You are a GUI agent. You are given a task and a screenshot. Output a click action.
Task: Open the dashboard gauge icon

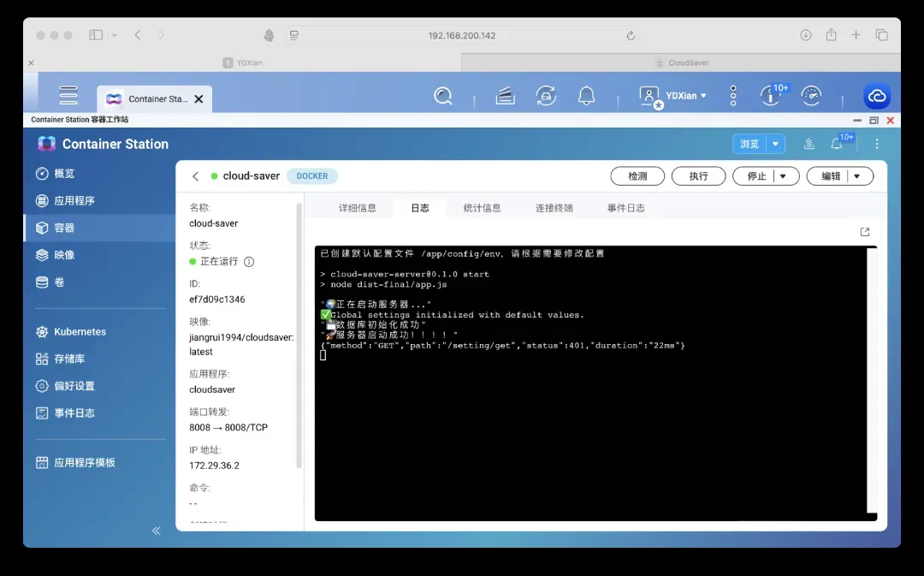pos(811,96)
